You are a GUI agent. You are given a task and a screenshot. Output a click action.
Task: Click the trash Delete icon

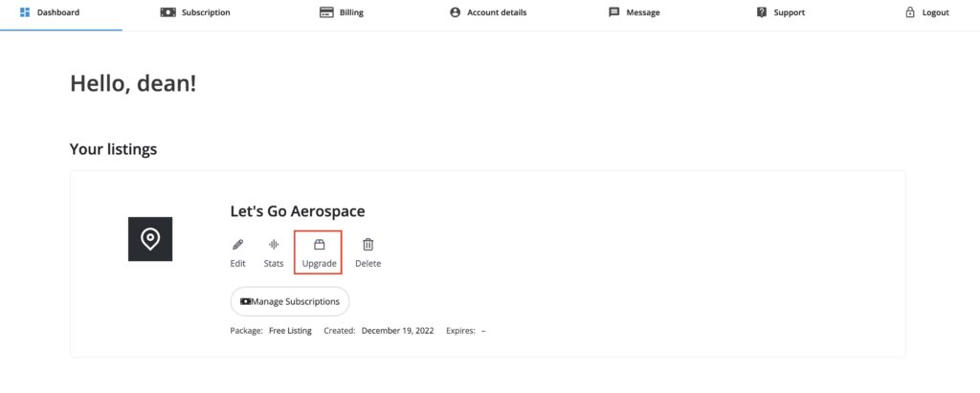[x=368, y=244]
